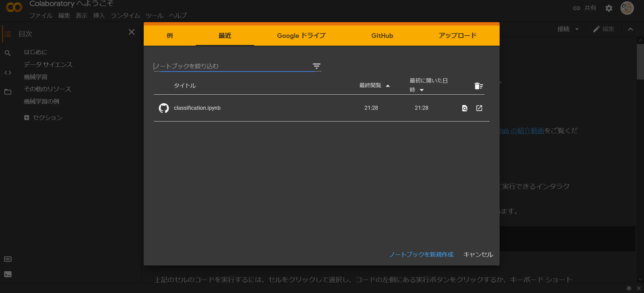
Task: Go to 機械学習 section
Action: tap(36, 77)
